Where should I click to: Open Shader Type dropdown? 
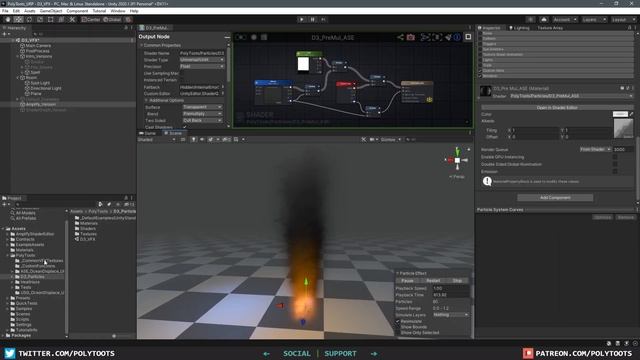tap(202, 60)
